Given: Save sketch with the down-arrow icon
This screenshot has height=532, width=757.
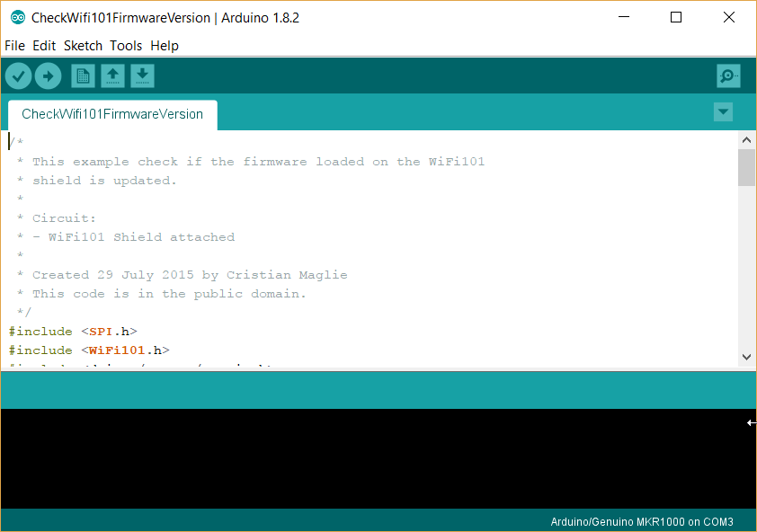Looking at the screenshot, I should [142, 76].
